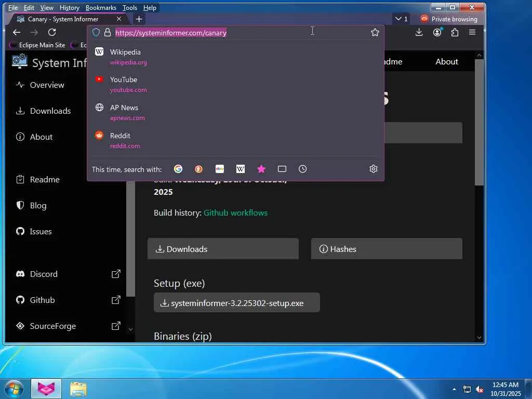Open the Help menu
The image size is (532, 399).
click(150, 7)
